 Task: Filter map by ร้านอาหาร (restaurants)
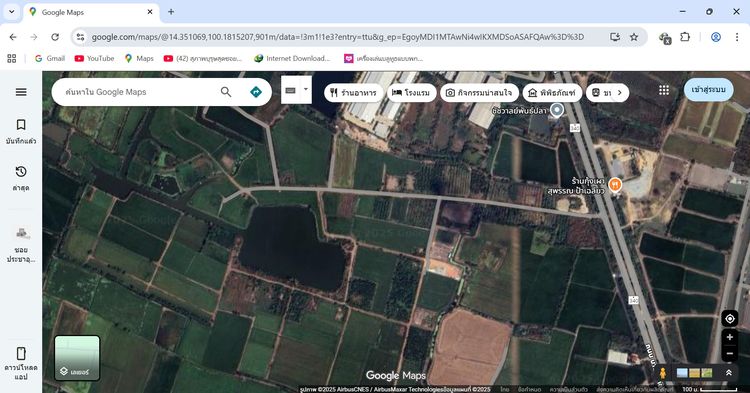coord(353,93)
